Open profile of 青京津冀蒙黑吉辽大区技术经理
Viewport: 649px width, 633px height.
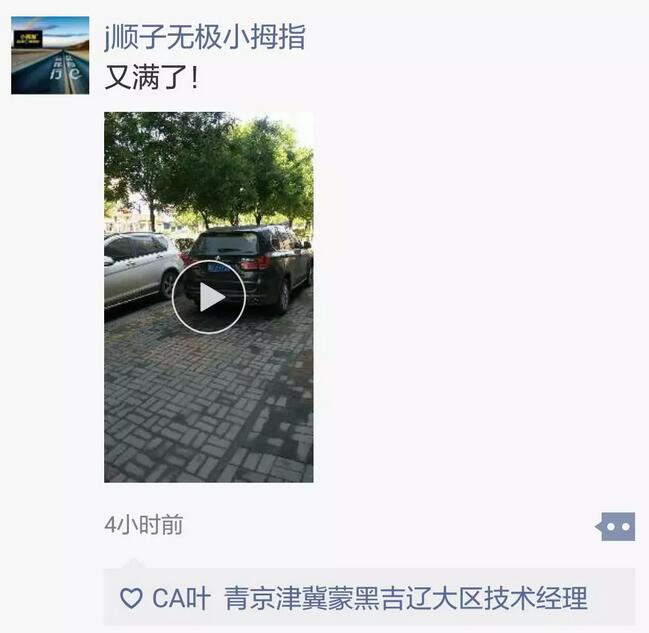click(406, 598)
